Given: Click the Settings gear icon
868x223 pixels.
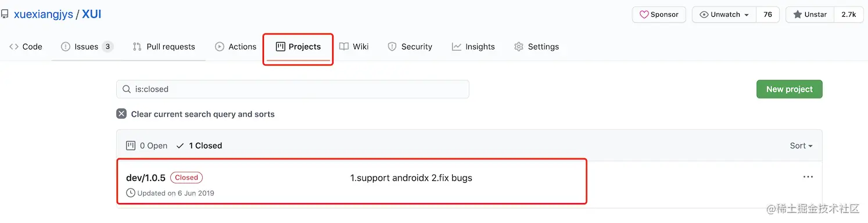Looking at the screenshot, I should [x=519, y=47].
